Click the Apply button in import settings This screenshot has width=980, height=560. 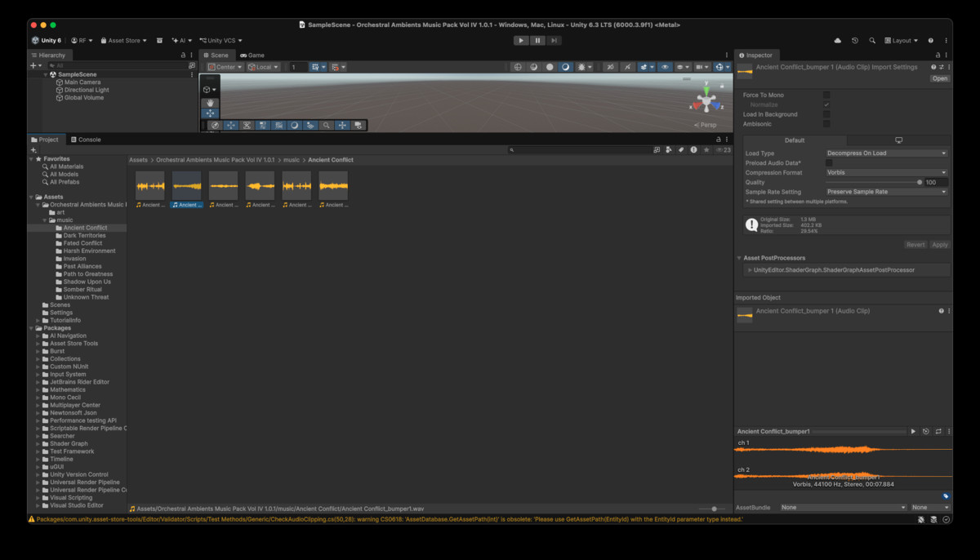[940, 245]
